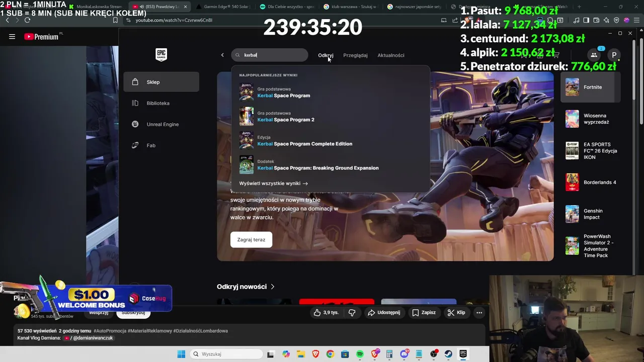Open the profile avatar 'P' menu
Screen dimensions: 644x362
tap(614, 55)
